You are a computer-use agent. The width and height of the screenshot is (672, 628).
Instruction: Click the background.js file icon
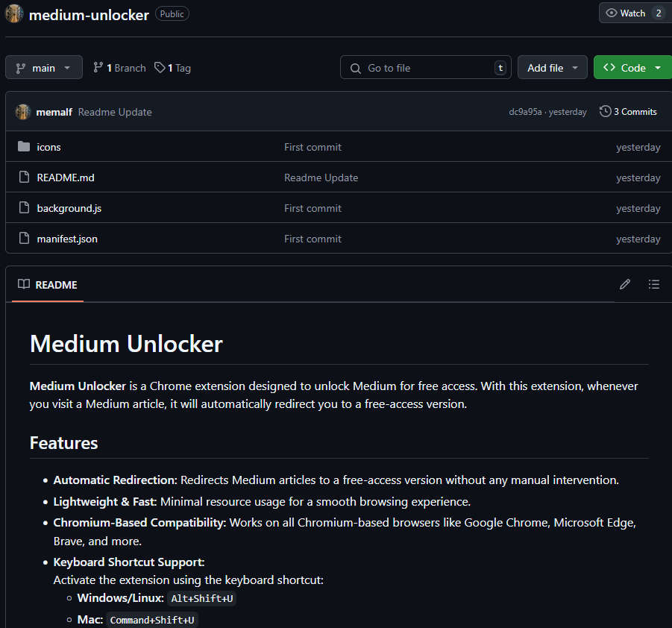point(25,208)
